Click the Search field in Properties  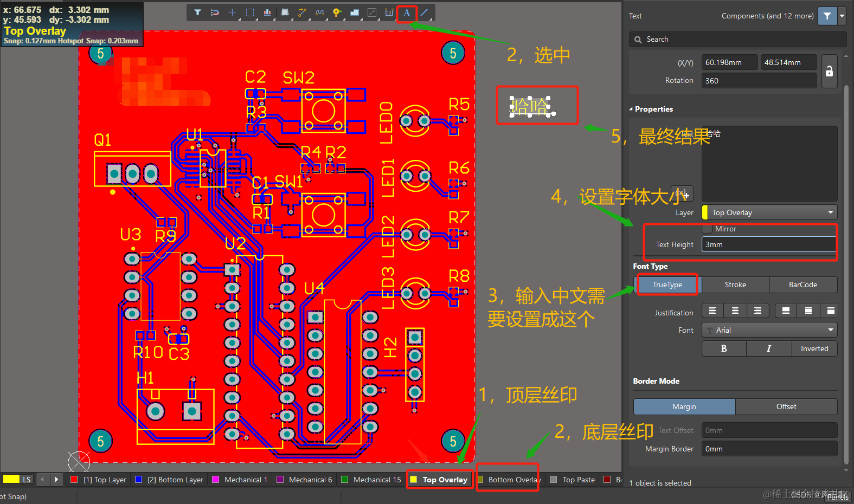(x=738, y=39)
